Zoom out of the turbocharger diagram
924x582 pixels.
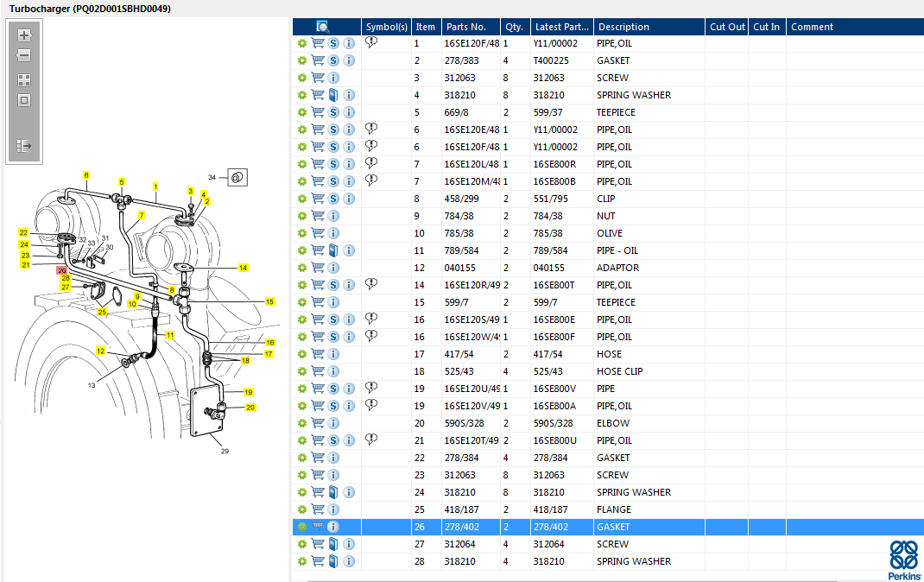coord(24,56)
